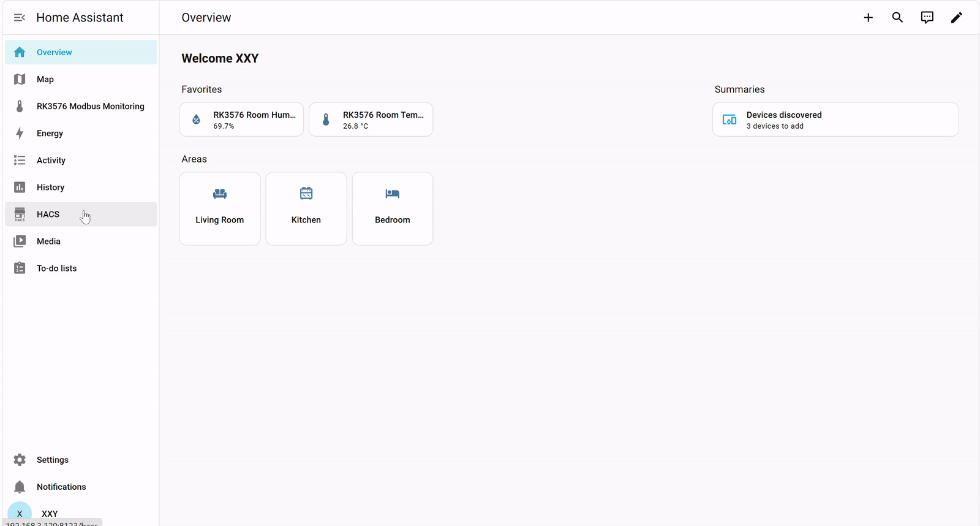Click the Activity list icon
The height and width of the screenshot is (526, 980).
20,160
